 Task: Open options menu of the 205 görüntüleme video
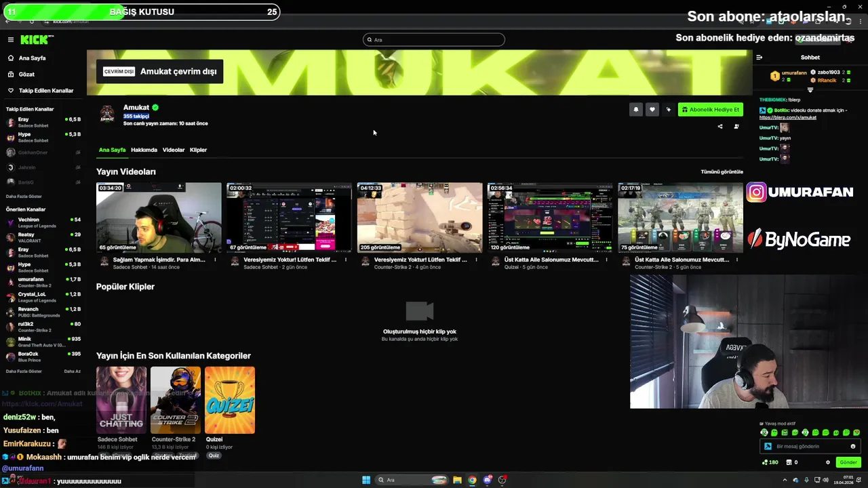(476, 260)
